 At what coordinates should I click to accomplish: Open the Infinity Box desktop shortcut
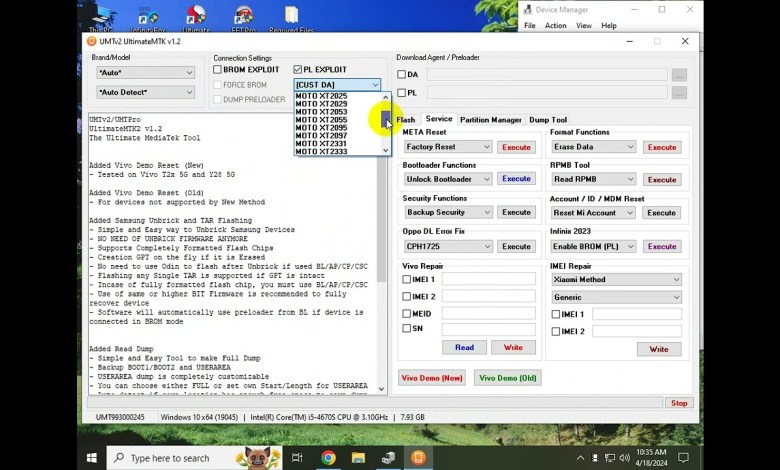(148, 20)
